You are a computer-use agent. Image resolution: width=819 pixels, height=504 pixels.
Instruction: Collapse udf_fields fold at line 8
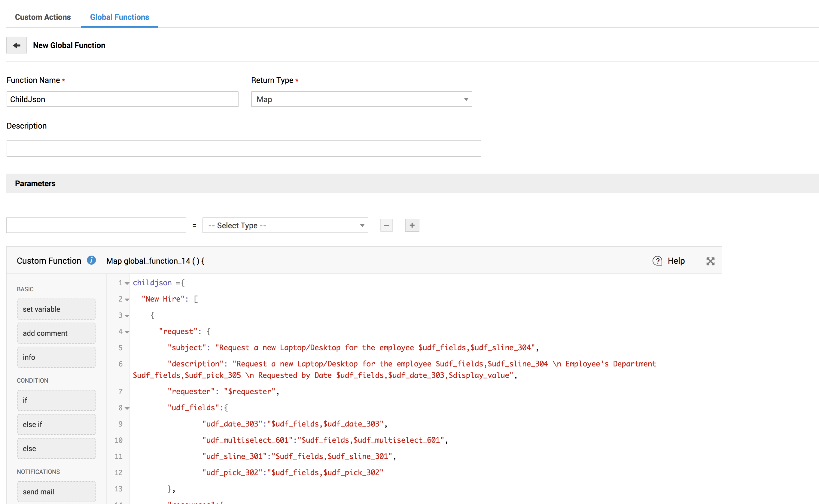point(127,408)
